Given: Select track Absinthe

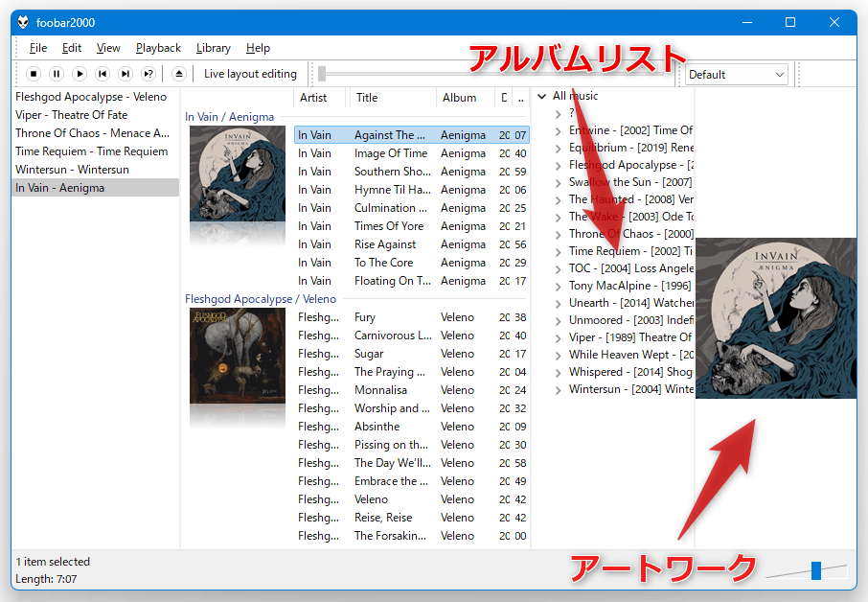Looking at the screenshot, I should point(412,427).
